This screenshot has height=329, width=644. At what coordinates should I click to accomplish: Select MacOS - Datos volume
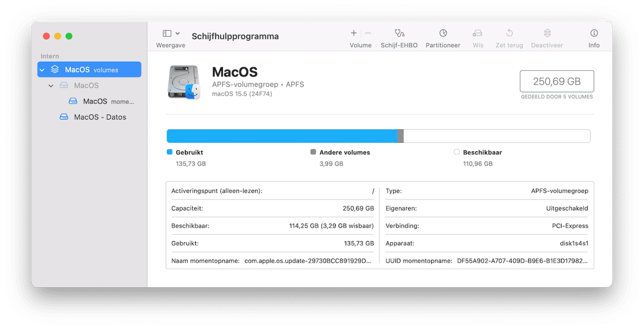pos(100,117)
